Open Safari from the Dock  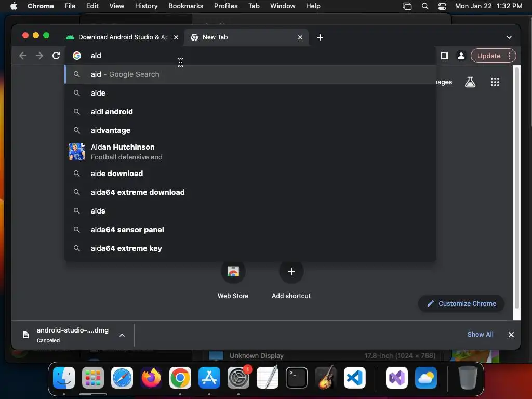[x=122, y=378]
